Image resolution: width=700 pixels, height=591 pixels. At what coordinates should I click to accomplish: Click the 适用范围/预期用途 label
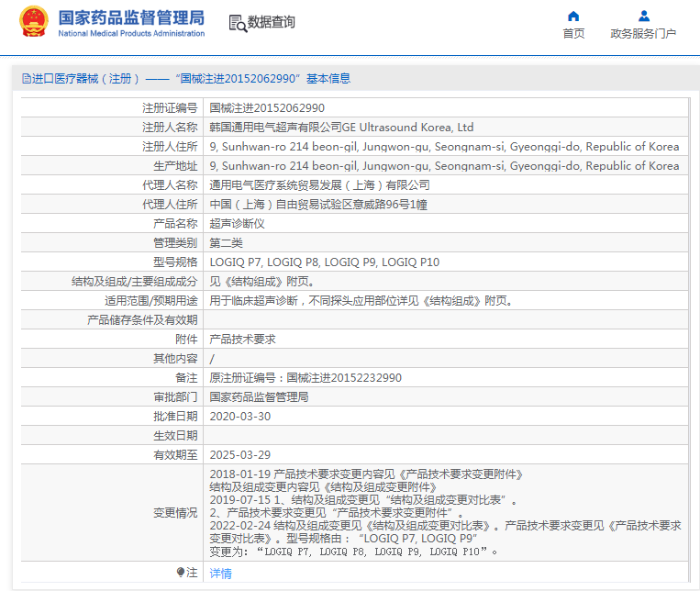[150, 301]
